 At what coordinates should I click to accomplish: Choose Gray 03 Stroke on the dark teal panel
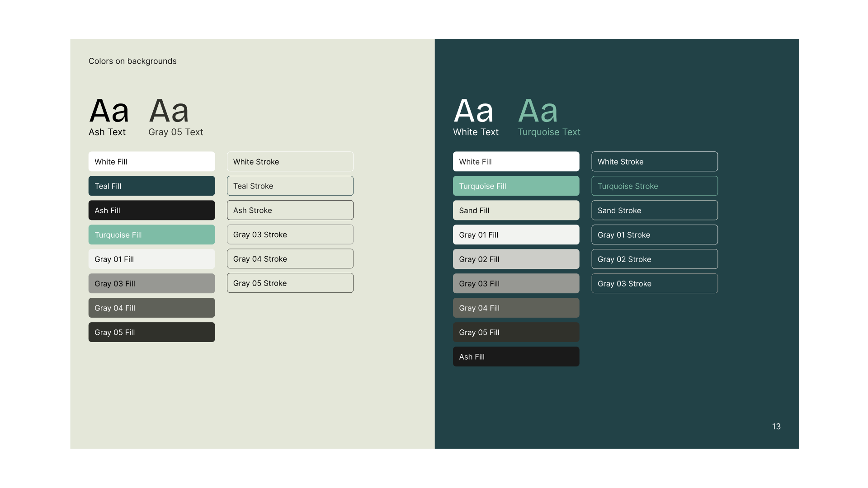655,283
